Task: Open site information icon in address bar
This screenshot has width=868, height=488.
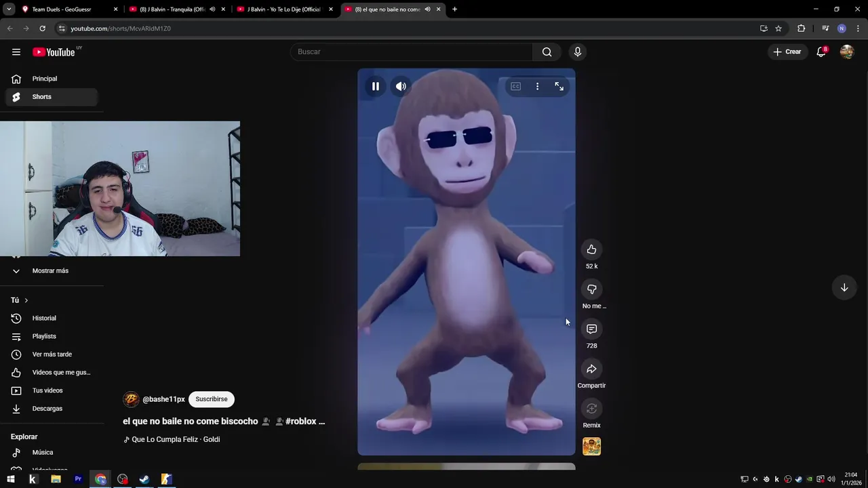Action: 62,28
